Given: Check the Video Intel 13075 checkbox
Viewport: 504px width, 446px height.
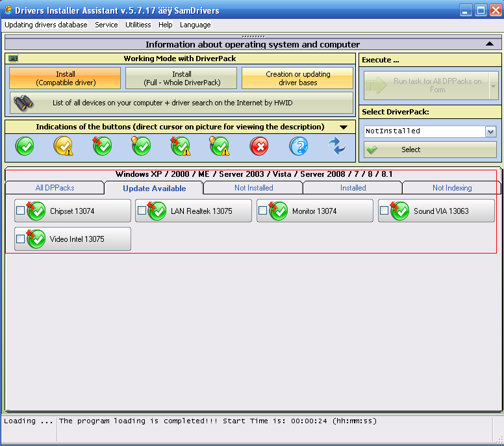Looking at the screenshot, I should click(20, 239).
